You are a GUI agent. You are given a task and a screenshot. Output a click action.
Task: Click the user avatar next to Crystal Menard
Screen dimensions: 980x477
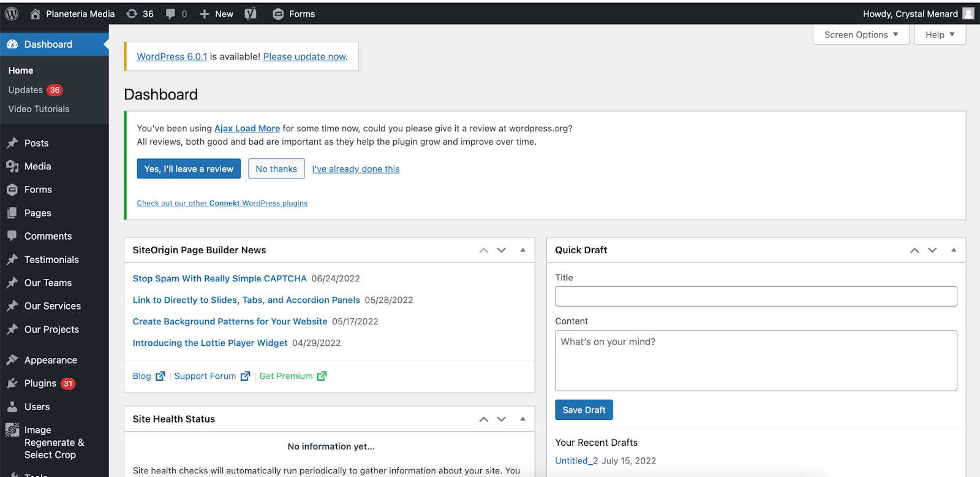coord(968,13)
